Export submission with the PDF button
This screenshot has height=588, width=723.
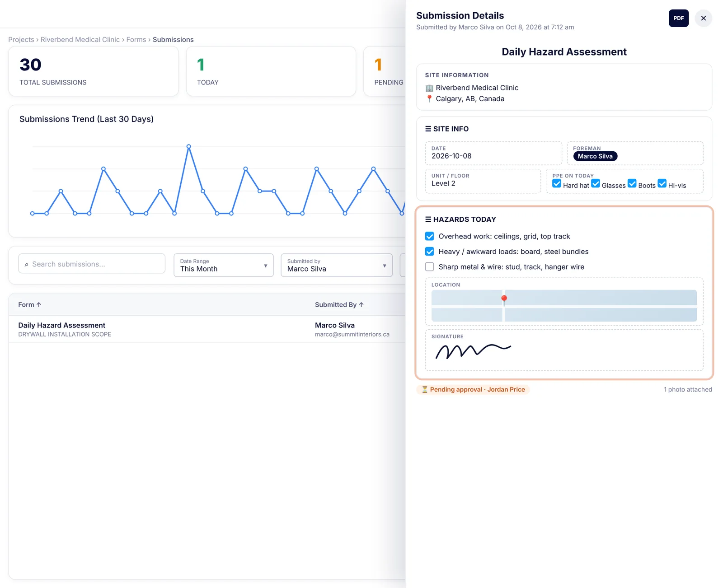[x=678, y=18]
